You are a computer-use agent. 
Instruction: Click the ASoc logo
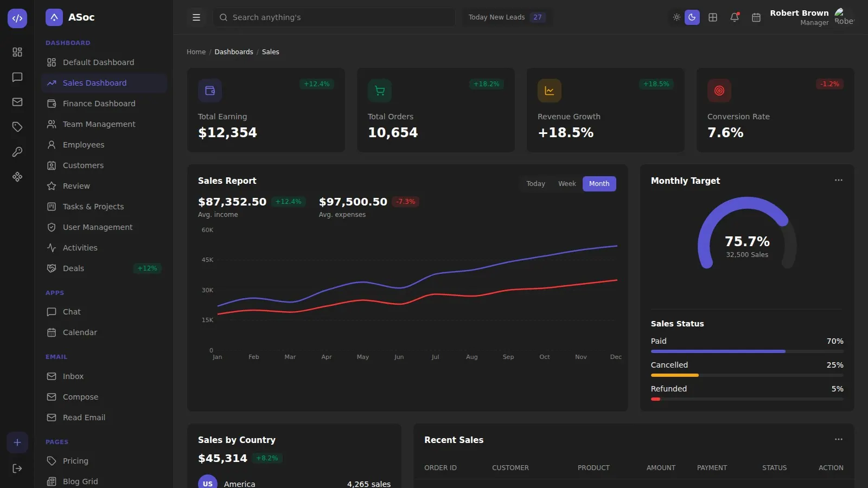pos(70,17)
